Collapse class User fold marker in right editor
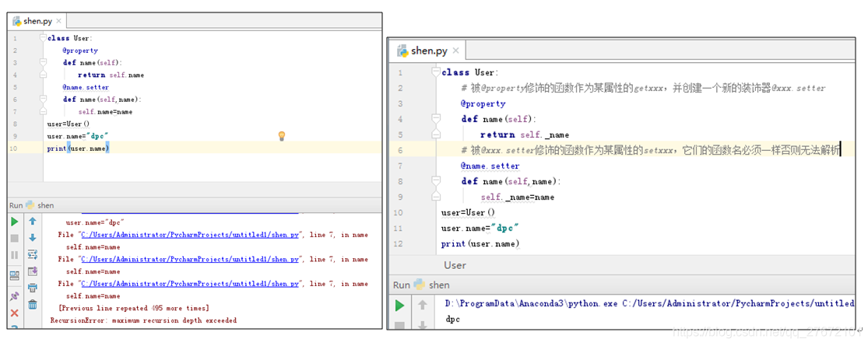The image size is (868, 346). 435,72
